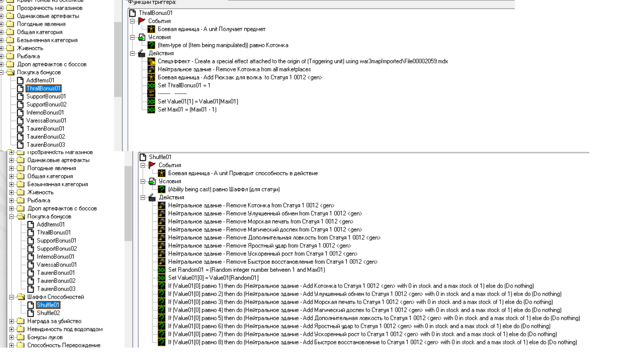This screenshot has width=644, height=362.
Task: Click the event icon of 'Приводит способность в действие'
Action: coord(162,173)
